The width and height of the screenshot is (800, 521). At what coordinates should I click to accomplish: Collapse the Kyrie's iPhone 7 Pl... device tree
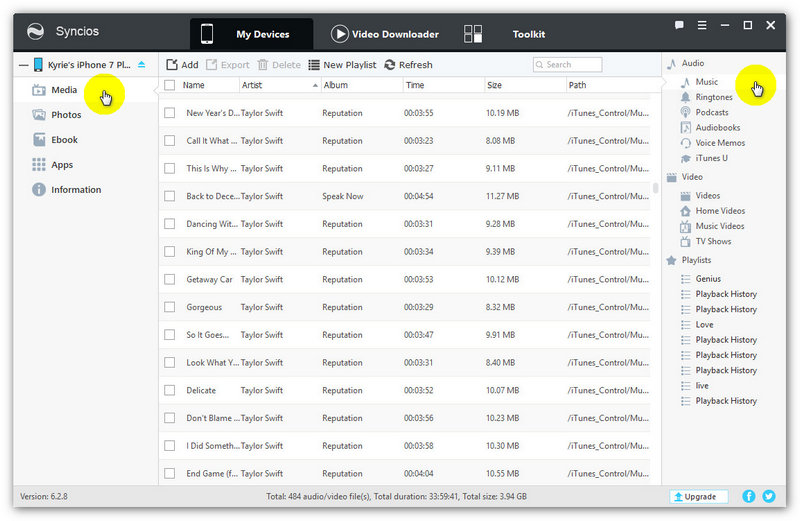tap(23, 65)
